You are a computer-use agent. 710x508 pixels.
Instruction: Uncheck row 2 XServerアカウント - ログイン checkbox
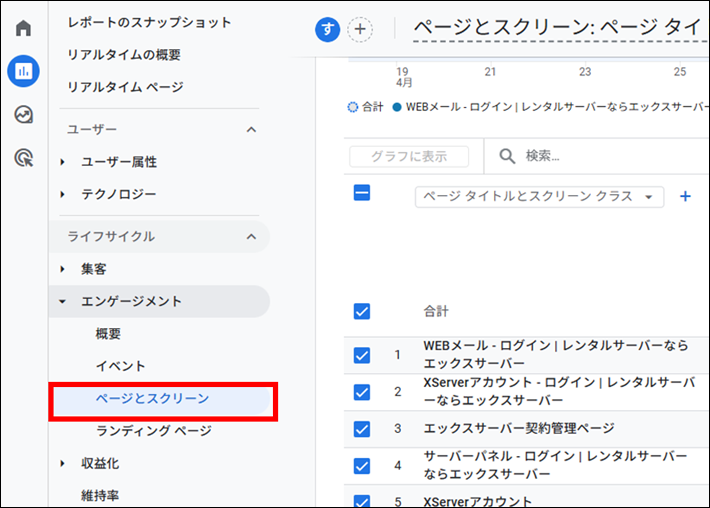(362, 392)
